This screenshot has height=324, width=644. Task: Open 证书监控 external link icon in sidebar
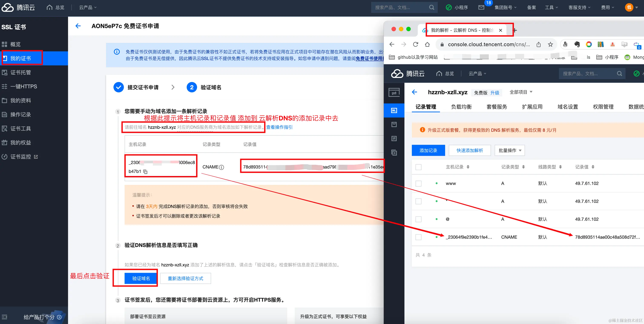tap(36, 157)
